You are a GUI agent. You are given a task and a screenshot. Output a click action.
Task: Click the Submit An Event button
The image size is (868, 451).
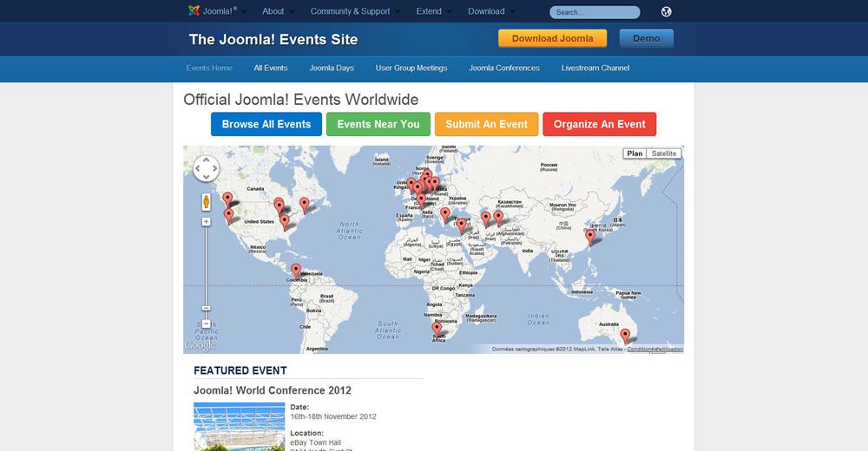tap(487, 124)
